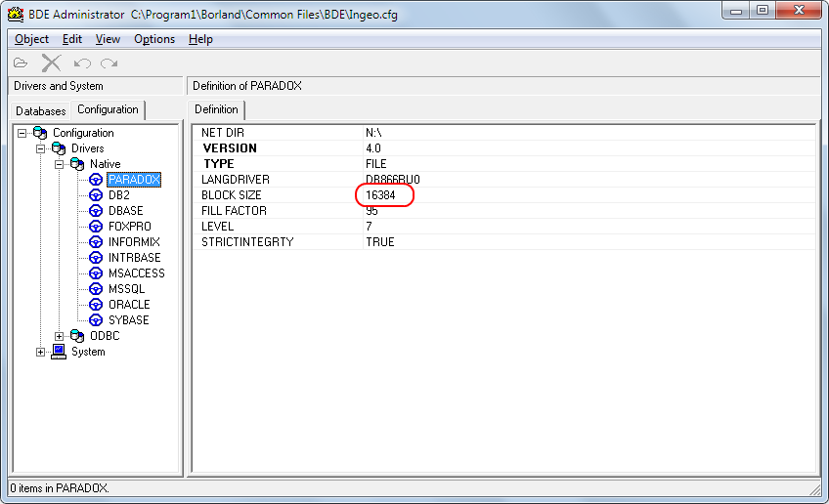Open the Options menu
Image resolution: width=829 pixels, height=504 pixels.
[x=154, y=39]
